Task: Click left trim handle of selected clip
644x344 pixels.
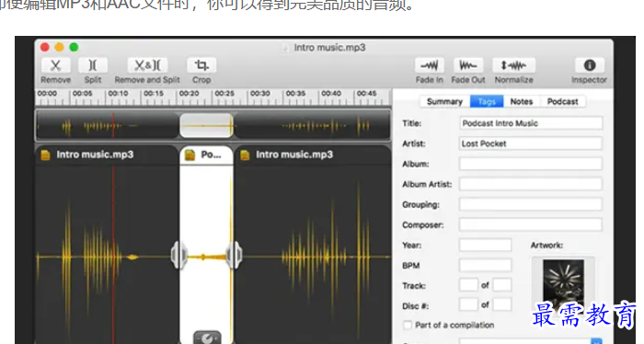Action: click(178, 256)
